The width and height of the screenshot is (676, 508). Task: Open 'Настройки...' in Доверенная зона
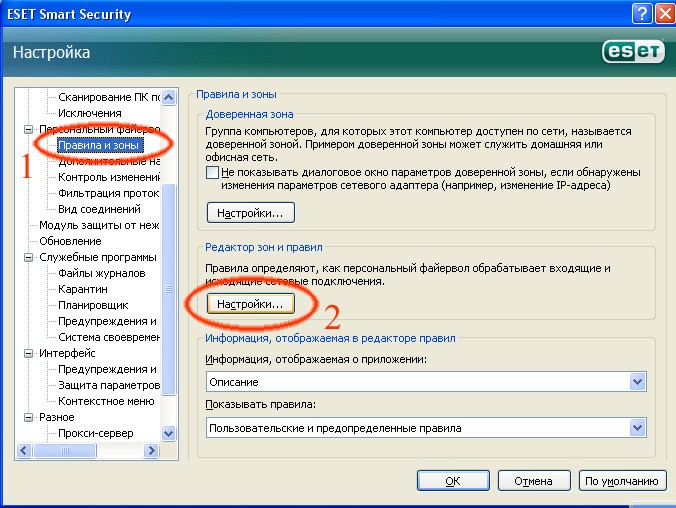click(x=250, y=213)
